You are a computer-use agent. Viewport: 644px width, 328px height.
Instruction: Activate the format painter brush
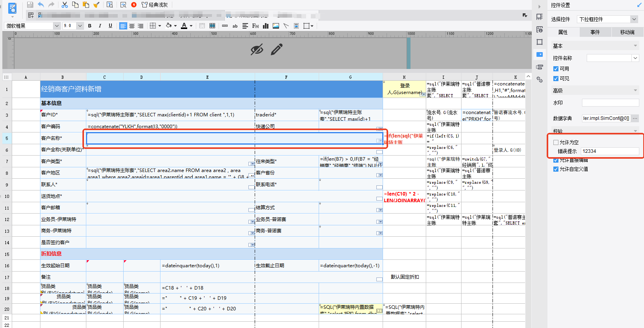click(96, 5)
